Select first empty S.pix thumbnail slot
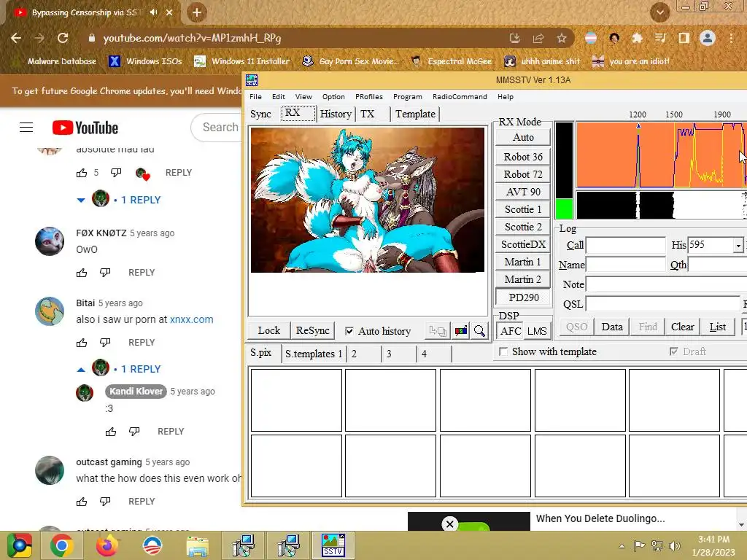The height and width of the screenshot is (560, 747). (296, 400)
